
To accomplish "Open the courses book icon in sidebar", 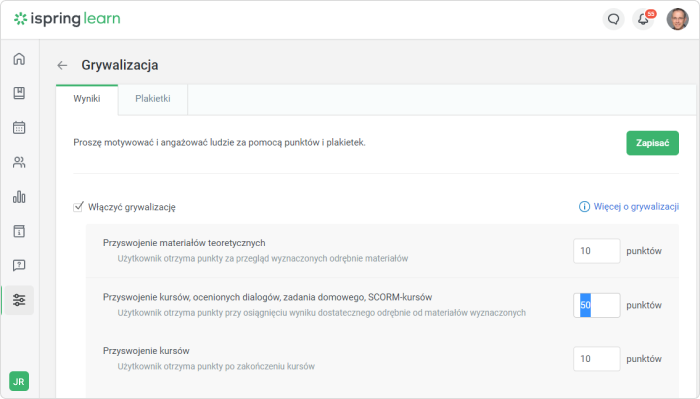I will (19, 93).
